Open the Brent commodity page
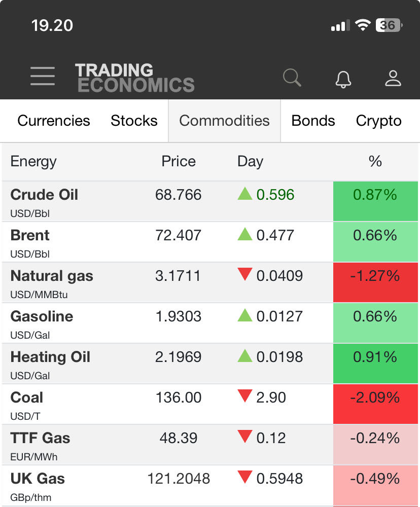This screenshot has height=507, width=420. coord(30,235)
